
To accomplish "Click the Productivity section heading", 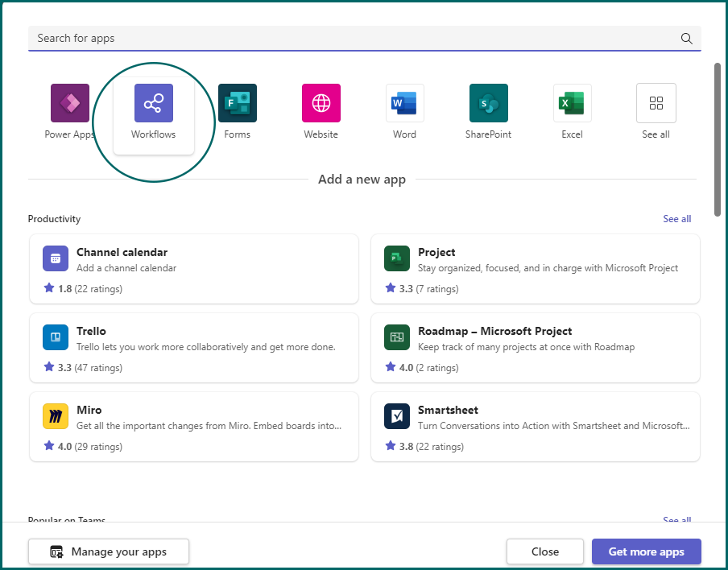I will (x=54, y=219).
